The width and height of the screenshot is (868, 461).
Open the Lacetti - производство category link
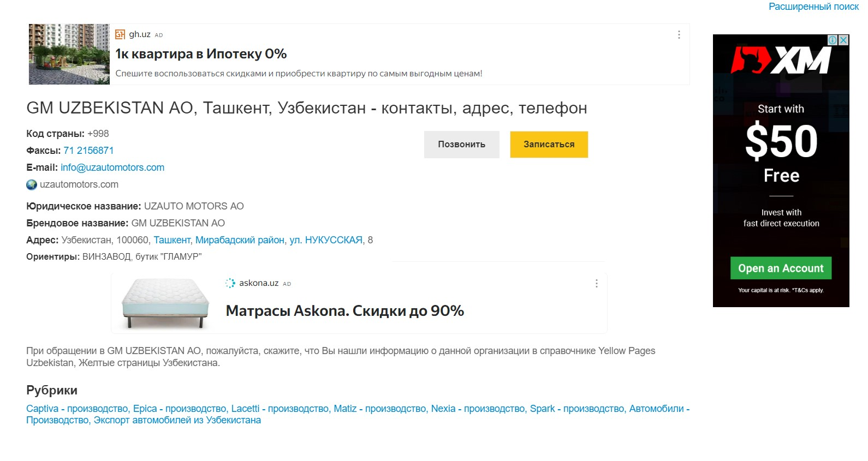pyautogui.click(x=280, y=409)
